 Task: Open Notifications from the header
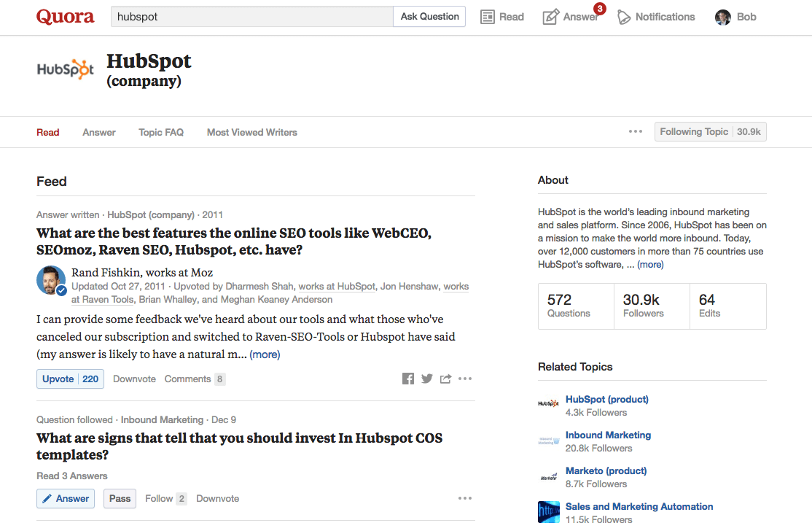click(x=656, y=17)
